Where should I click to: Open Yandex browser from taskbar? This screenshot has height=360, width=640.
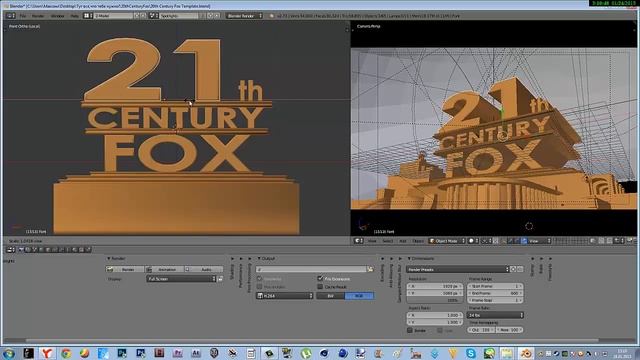(47, 353)
